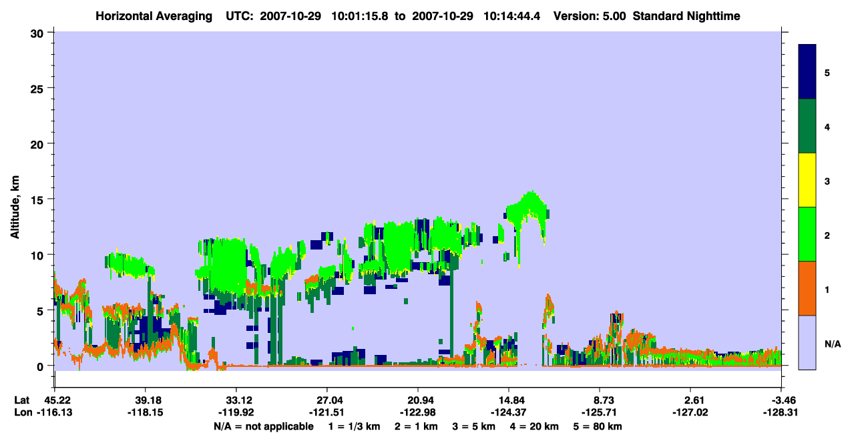Click the colorbar label '2'
Image resolution: width=868 pixels, height=445 pixels.
pos(827,235)
